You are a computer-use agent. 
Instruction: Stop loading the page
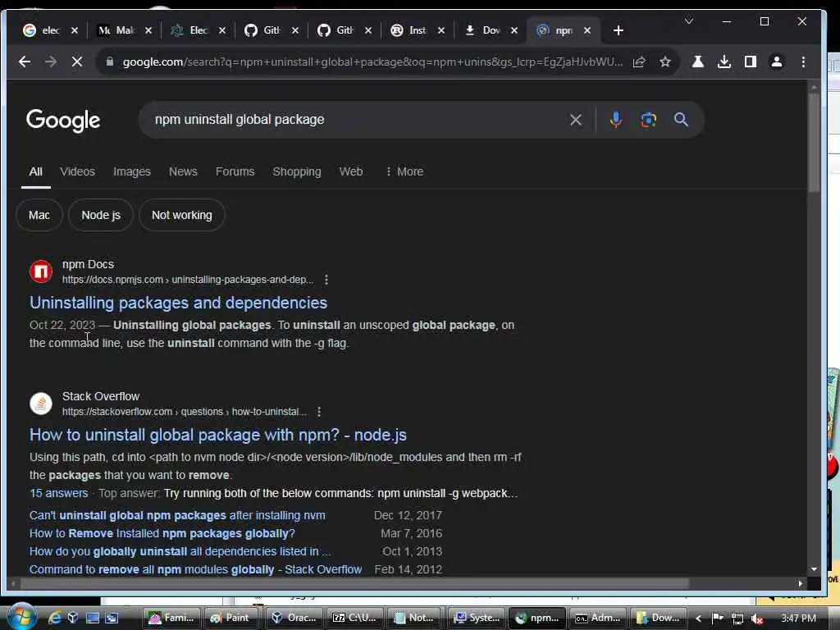click(77, 62)
